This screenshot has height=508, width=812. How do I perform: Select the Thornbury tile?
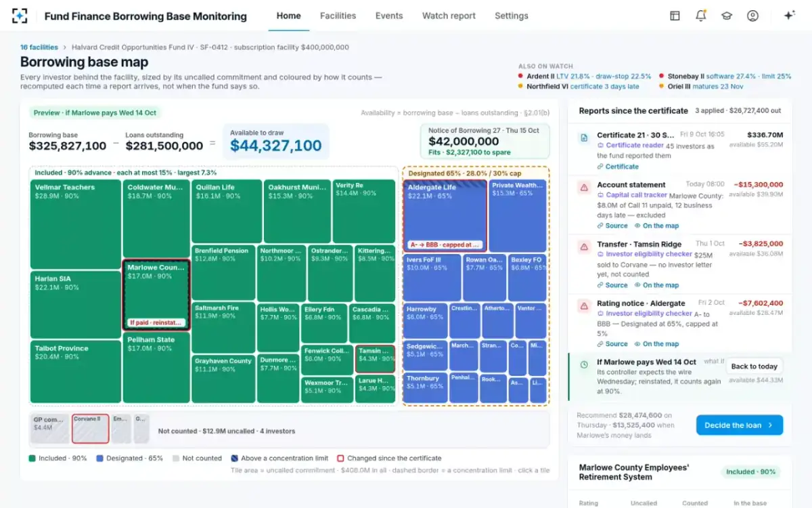tap(426, 388)
